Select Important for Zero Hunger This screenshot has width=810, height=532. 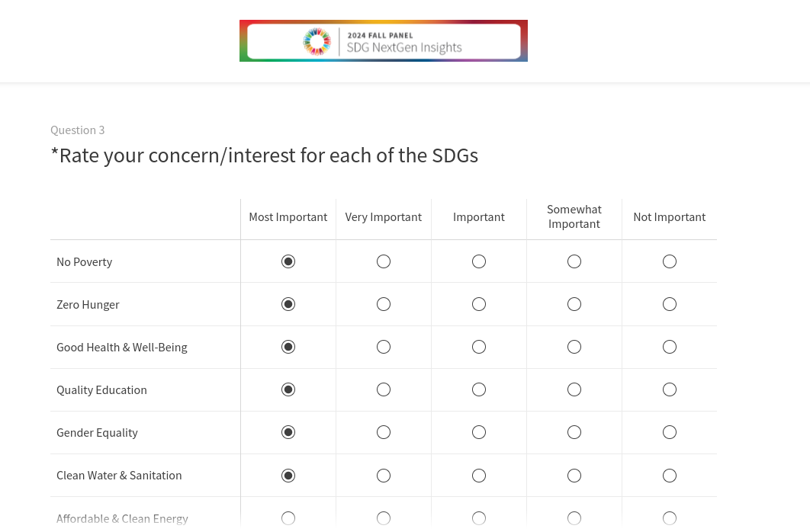coord(479,304)
